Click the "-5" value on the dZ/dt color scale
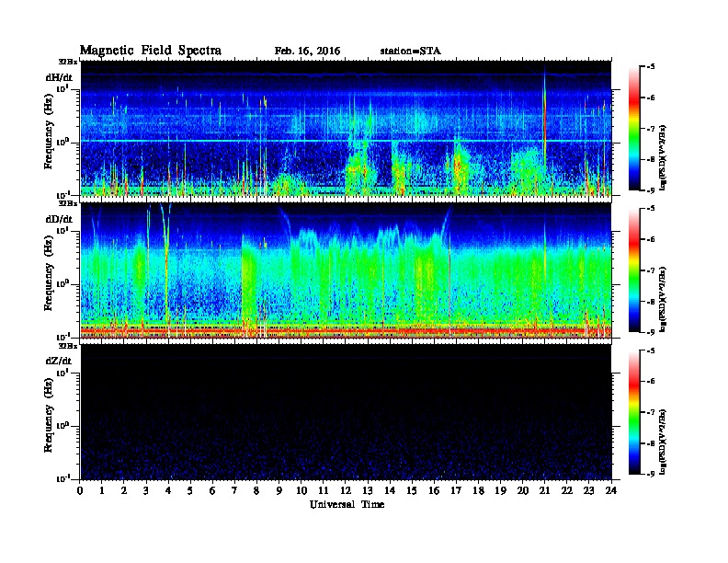Viewport: 728px width, 563px height. pyautogui.click(x=651, y=350)
